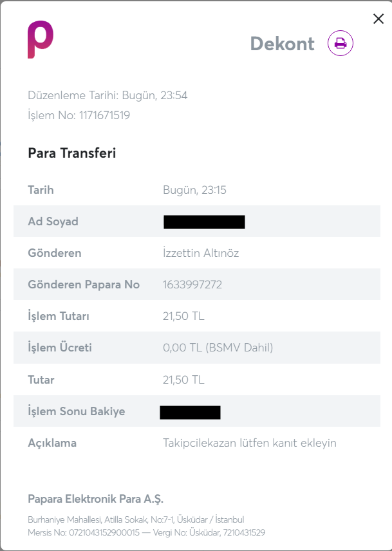Click the Burhaniye Mahallesi address line
The height and width of the screenshot is (551, 392).
pos(136,519)
